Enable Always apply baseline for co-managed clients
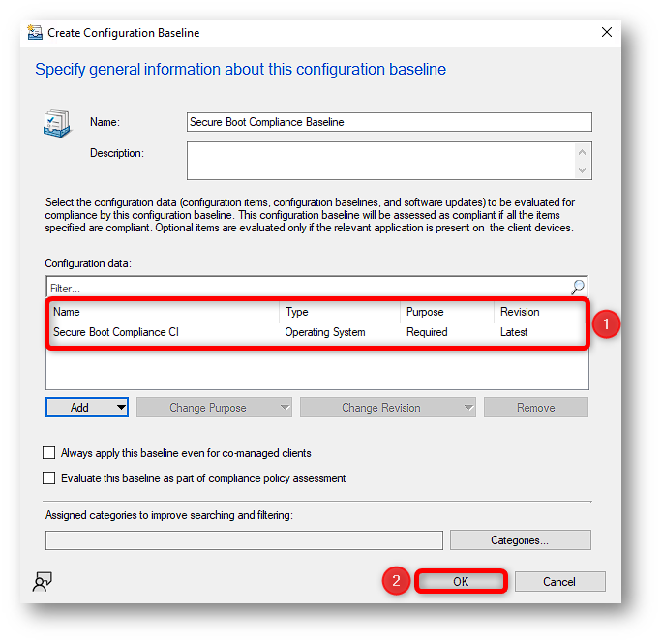662x644 pixels. 49,453
